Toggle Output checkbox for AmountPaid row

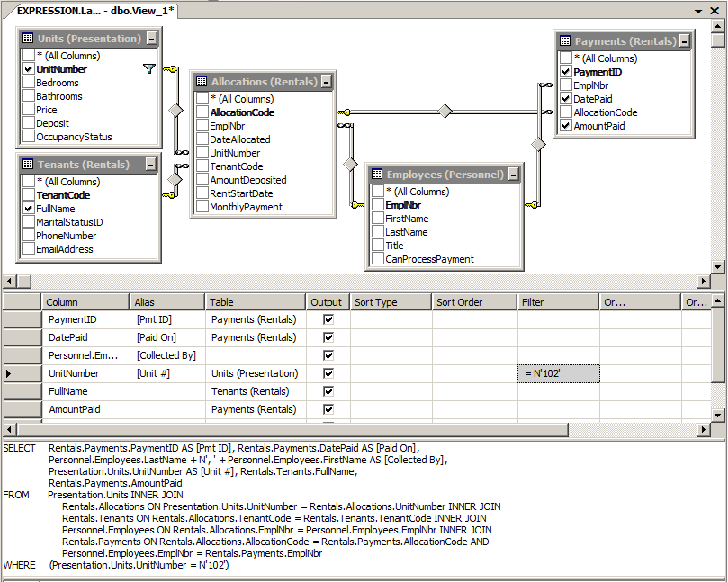[328, 409]
